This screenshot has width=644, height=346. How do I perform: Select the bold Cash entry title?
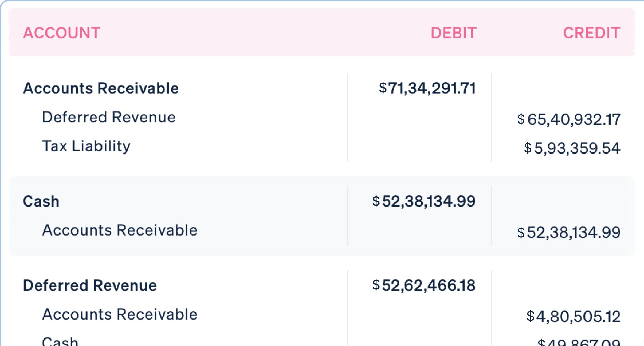[x=41, y=201]
